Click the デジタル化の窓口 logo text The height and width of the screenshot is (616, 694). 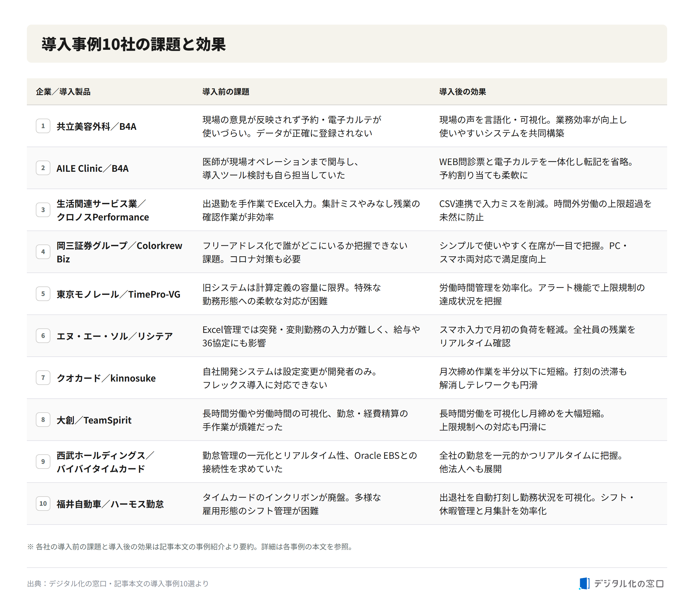click(x=629, y=584)
